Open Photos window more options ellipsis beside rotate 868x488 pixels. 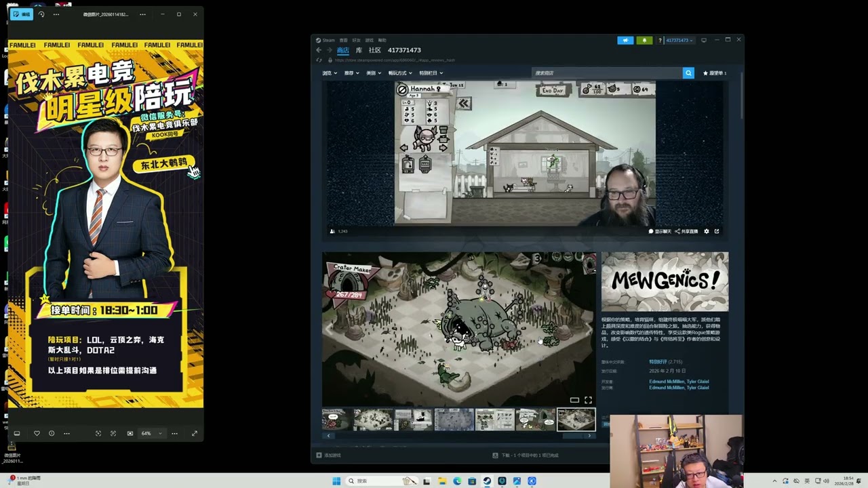56,14
